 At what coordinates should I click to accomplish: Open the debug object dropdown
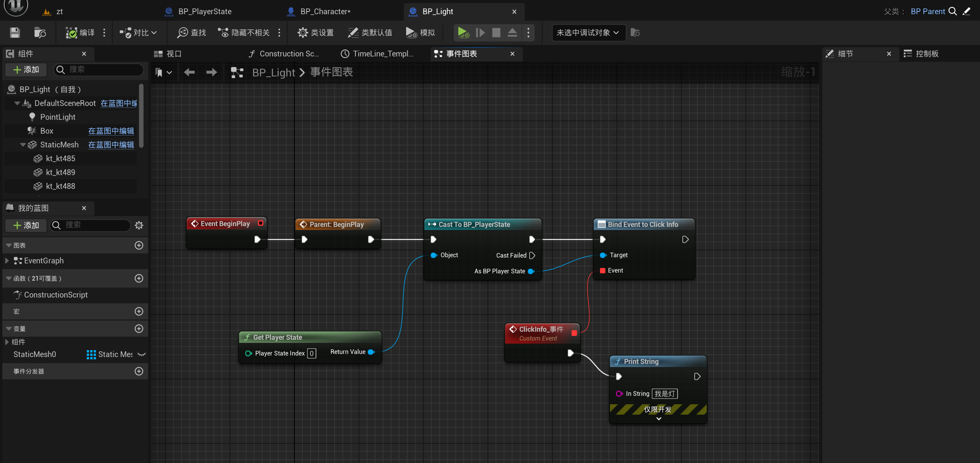click(588, 33)
